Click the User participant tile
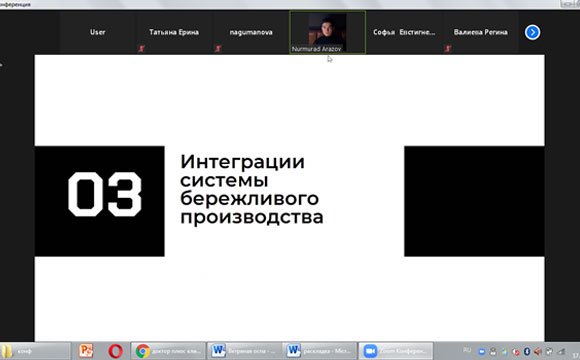The width and height of the screenshot is (580, 360). tap(98, 33)
